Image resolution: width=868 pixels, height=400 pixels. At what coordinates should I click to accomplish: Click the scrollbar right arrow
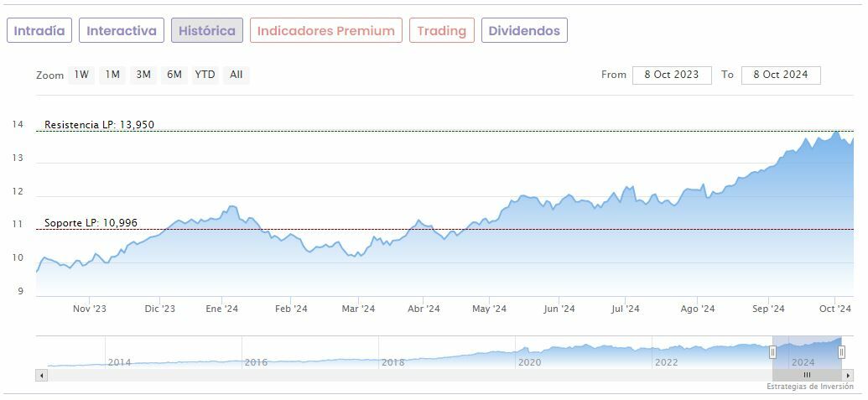click(x=848, y=375)
